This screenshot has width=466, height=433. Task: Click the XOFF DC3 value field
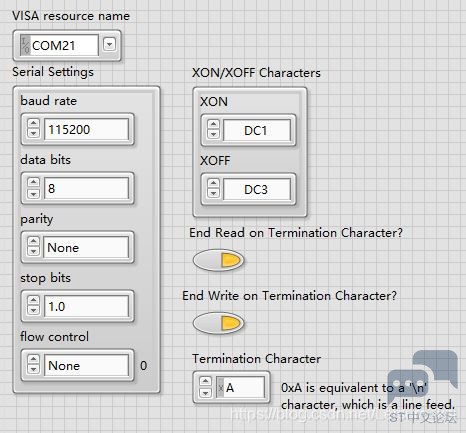[257, 190]
